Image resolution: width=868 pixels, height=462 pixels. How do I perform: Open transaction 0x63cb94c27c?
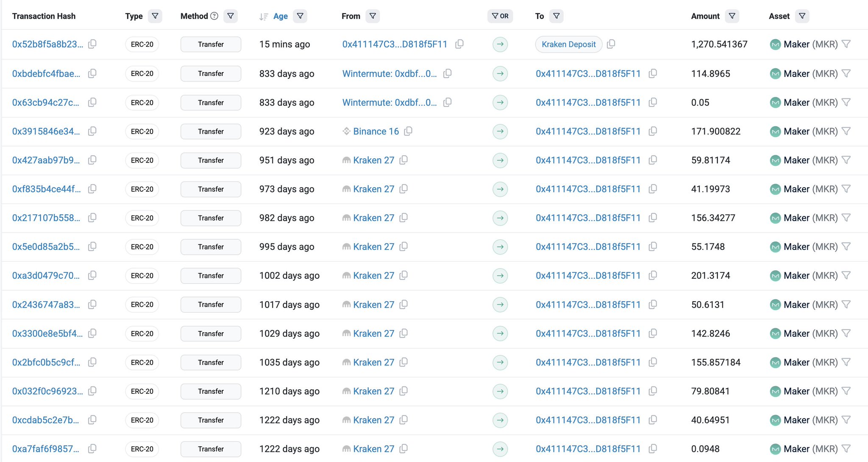coord(45,103)
